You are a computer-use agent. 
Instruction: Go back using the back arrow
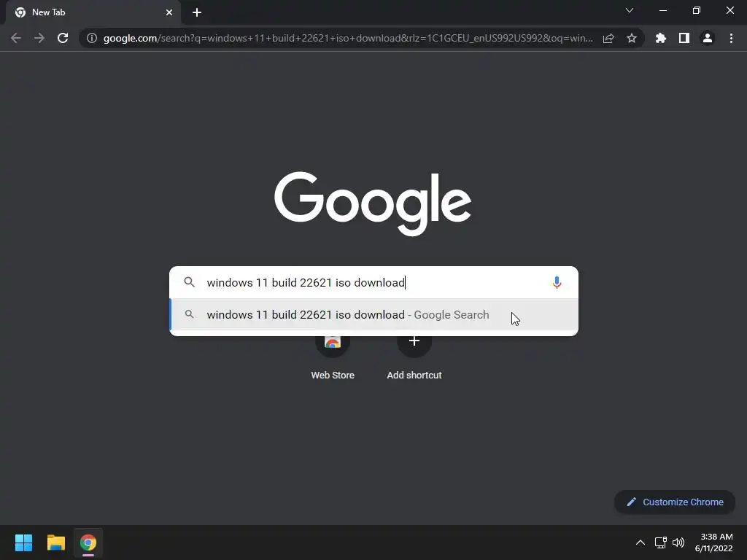(16, 38)
